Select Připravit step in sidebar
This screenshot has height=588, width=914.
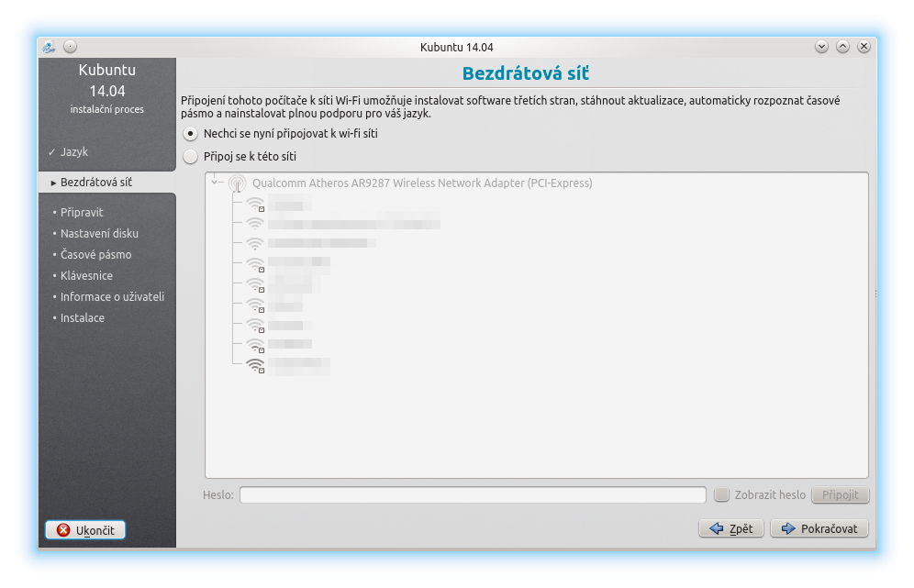click(82, 213)
